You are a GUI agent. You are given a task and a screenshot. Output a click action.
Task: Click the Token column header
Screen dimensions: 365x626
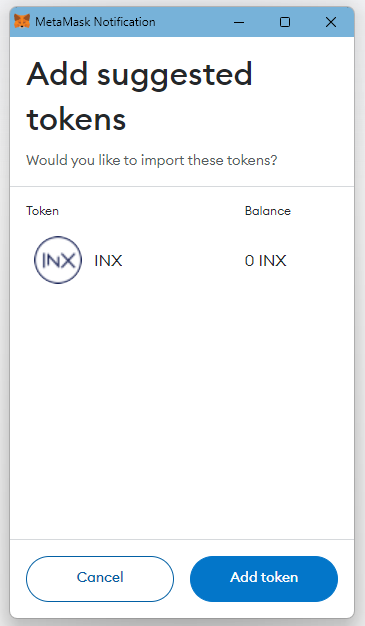click(x=42, y=211)
